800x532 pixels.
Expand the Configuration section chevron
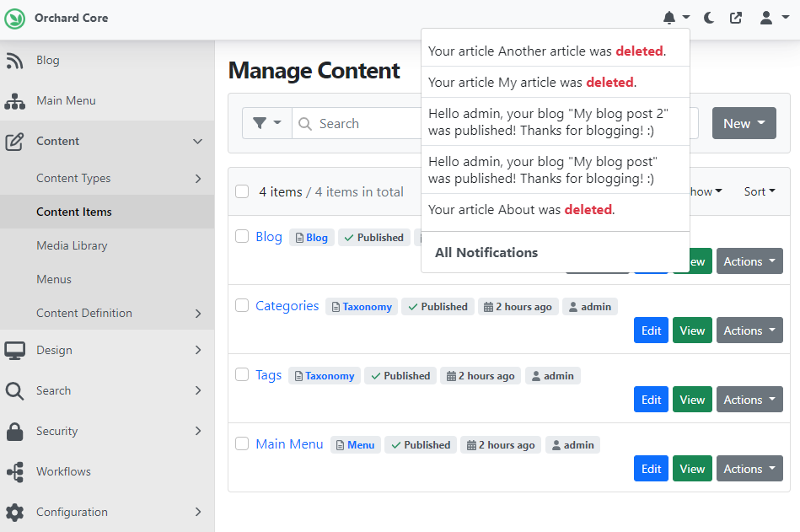198,512
